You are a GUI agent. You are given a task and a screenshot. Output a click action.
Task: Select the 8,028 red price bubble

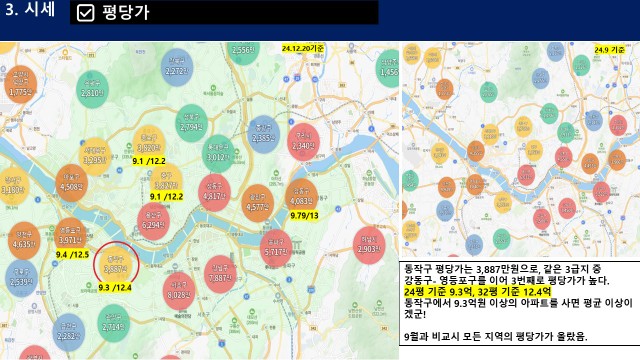coord(178,291)
